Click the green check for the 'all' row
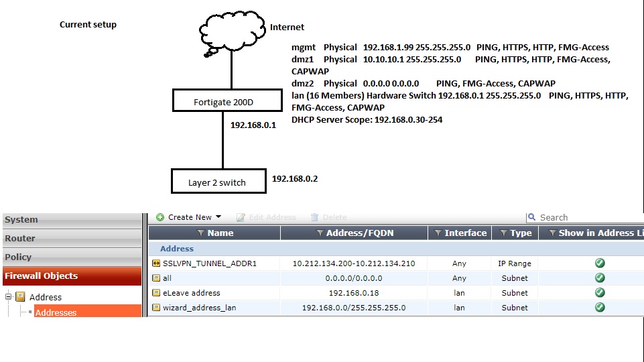This screenshot has height=362, width=644. 600,278
